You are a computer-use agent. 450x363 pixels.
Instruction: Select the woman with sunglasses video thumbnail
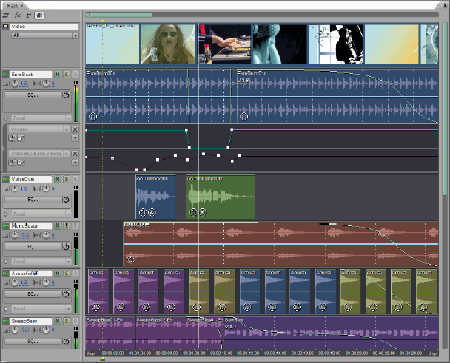(x=168, y=44)
